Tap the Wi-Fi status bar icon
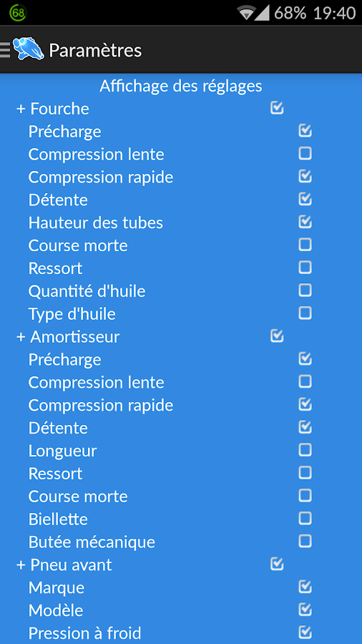Viewport: 362px width, 644px height. pos(246,13)
